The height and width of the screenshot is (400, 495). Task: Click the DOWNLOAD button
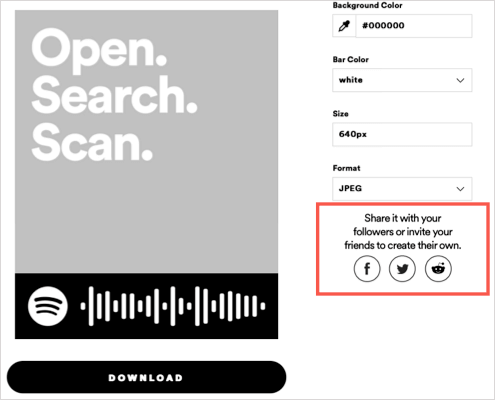[146, 377]
